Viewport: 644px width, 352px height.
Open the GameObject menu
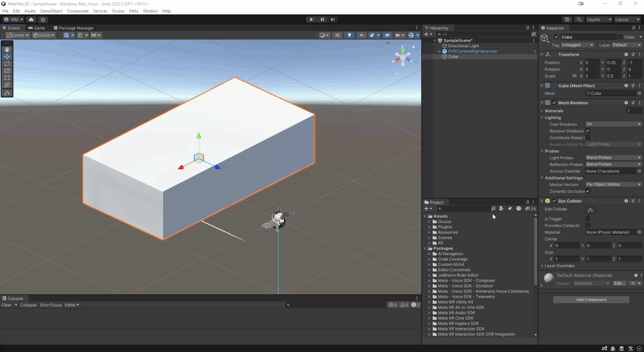click(51, 11)
